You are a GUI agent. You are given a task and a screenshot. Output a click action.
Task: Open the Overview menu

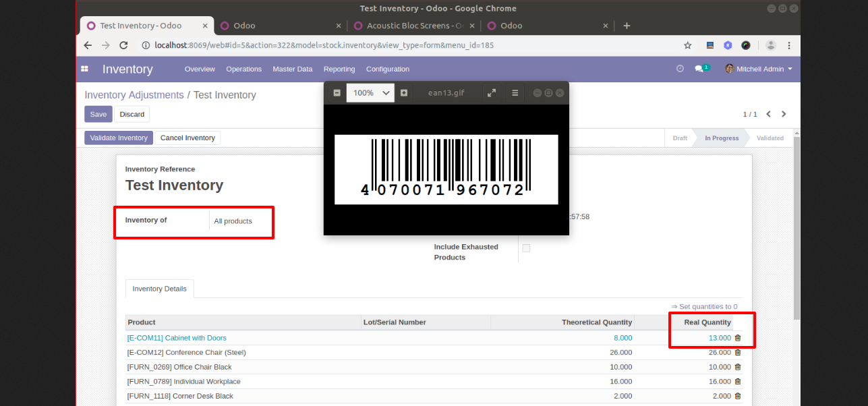[x=200, y=69]
